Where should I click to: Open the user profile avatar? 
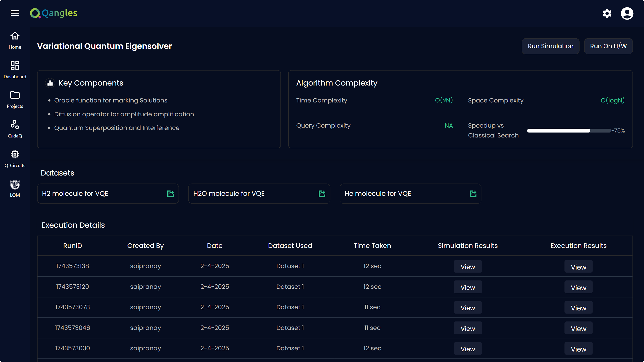tap(627, 14)
